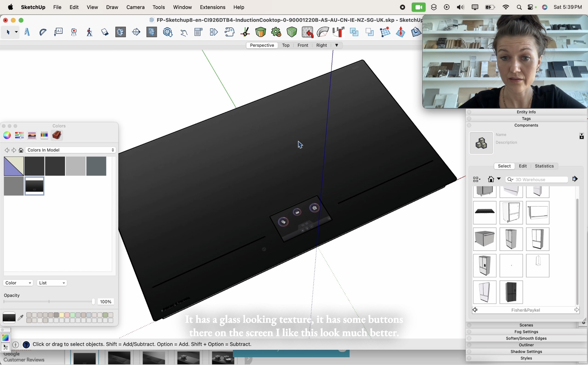This screenshot has width=588, height=365.
Task: Toggle the Entity Info panel circle
Action: (x=469, y=112)
